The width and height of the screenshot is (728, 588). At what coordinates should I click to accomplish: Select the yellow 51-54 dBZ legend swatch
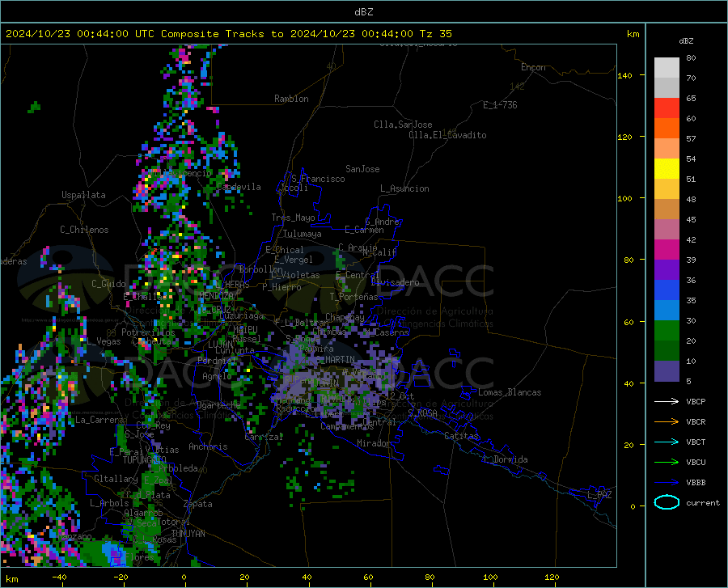667,169
